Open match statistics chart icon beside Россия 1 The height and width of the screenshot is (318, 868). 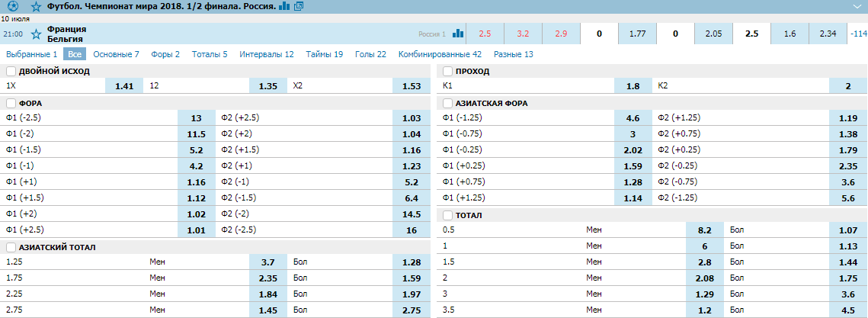[458, 34]
